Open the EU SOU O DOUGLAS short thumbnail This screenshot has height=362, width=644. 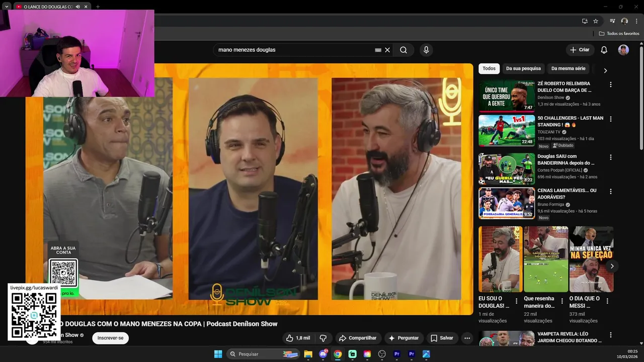point(501,259)
